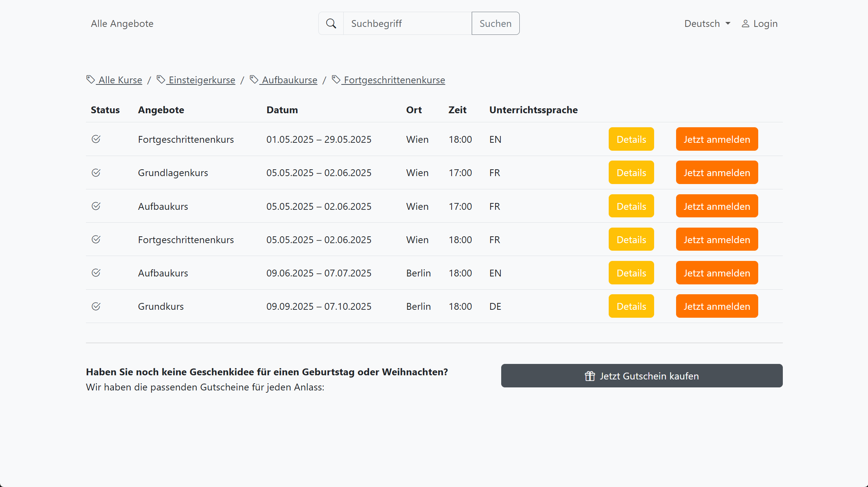
Task: Click the tag icon beside Alle Kurse
Action: [90, 80]
